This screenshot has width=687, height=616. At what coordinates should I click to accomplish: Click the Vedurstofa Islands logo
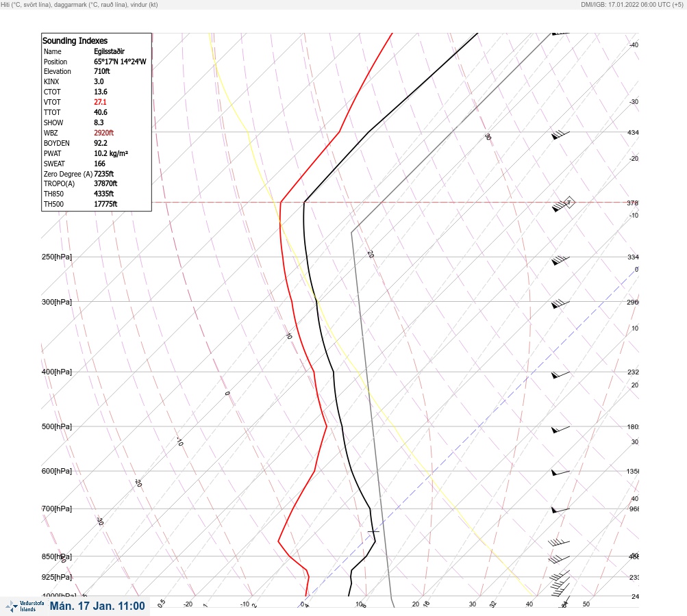point(25,606)
